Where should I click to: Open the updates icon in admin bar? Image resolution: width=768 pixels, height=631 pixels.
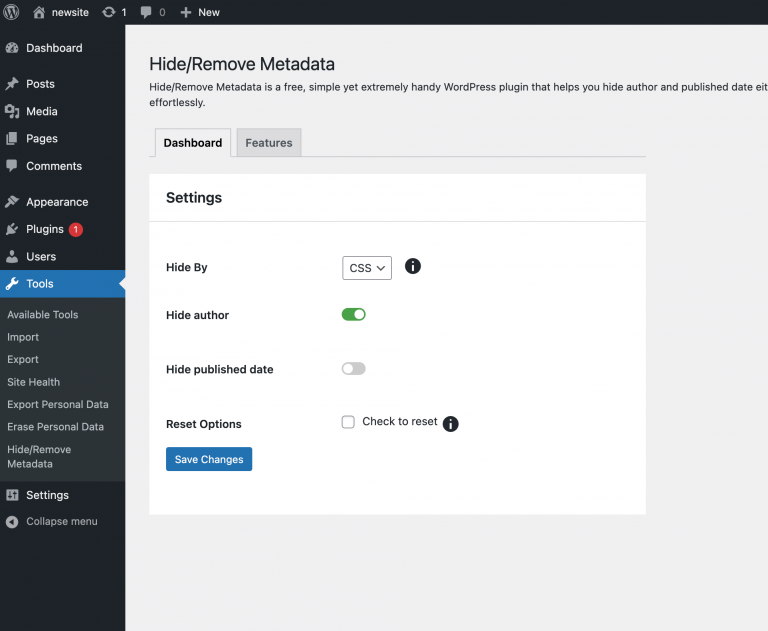pyautogui.click(x=108, y=12)
